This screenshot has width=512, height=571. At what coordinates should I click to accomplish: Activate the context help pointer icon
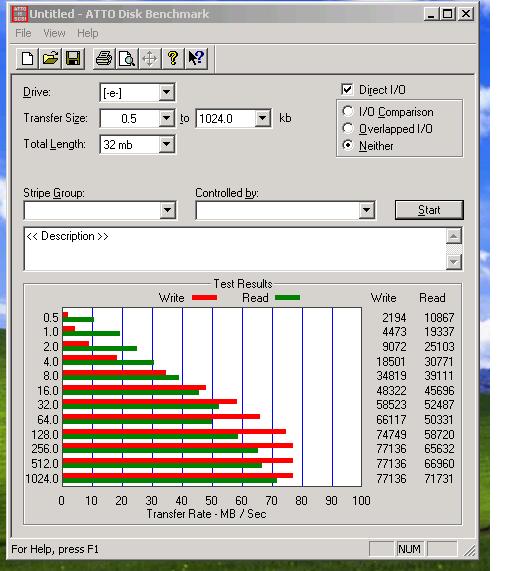pyautogui.click(x=196, y=58)
